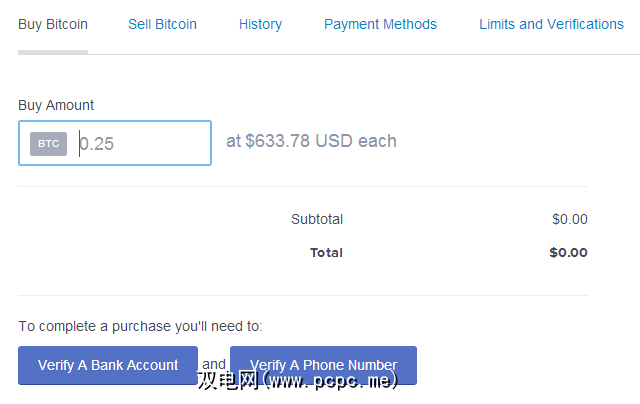This screenshot has width=640, height=404.
Task: Focus the Buy Amount input field
Action: pyautogui.click(x=140, y=143)
